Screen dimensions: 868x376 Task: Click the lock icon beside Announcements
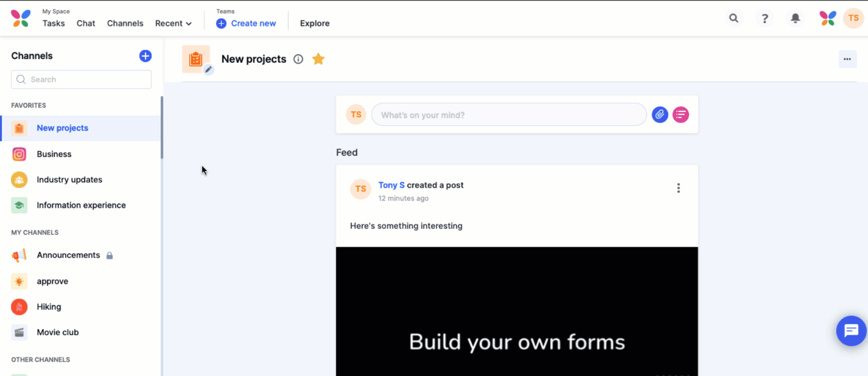tap(110, 255)
